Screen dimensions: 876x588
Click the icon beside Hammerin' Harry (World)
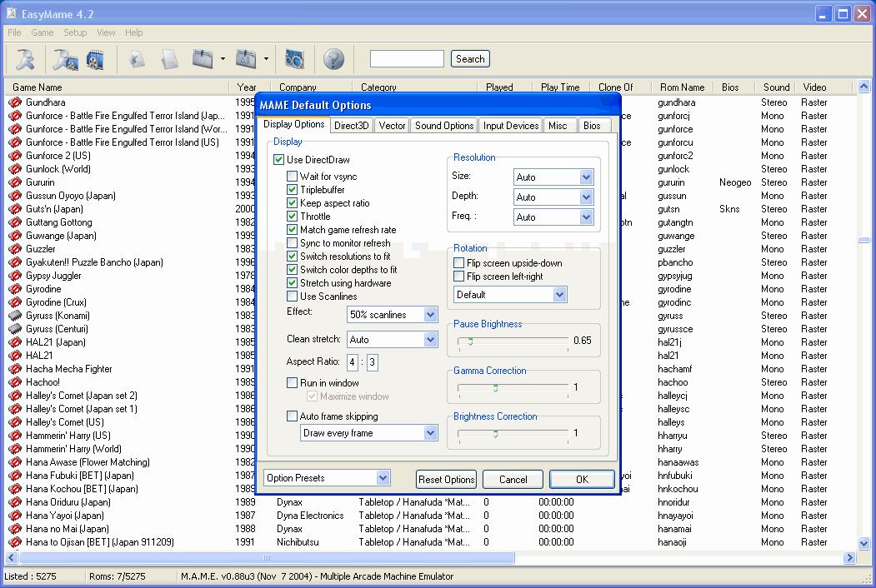point(15,449)
